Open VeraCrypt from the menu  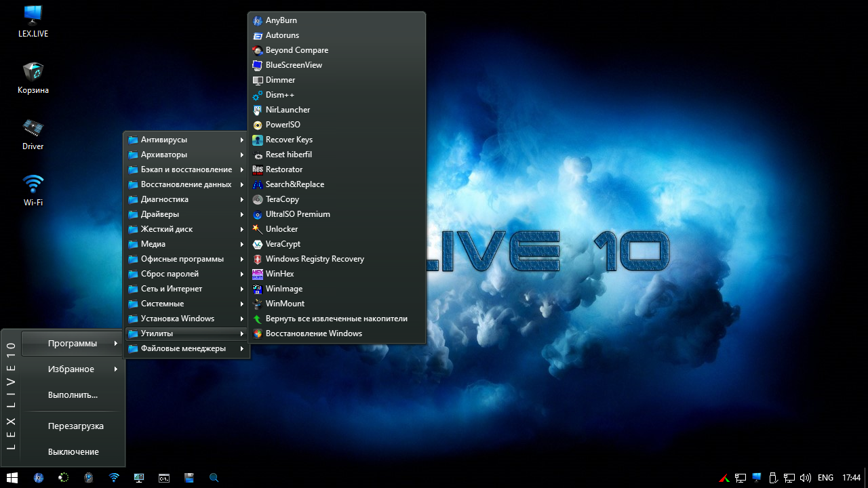283,244
